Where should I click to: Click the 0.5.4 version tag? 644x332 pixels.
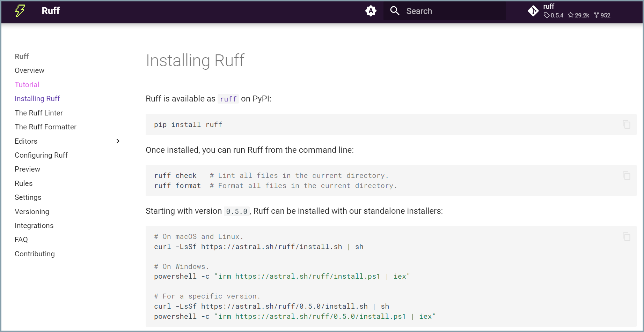[554, 15]
